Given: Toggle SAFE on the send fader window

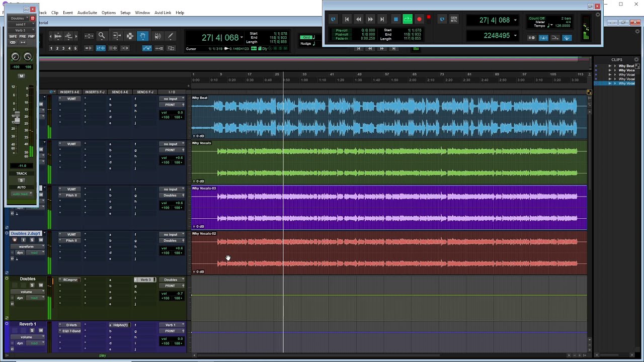Looking at the screenshot, I should tap(13, 37).
